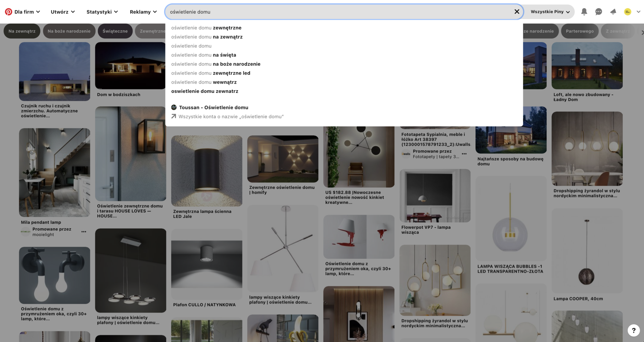Clear the search query with the X icon
Viewport: 644px width, 342px height.
pyautogui.click(x=517, y=12)
